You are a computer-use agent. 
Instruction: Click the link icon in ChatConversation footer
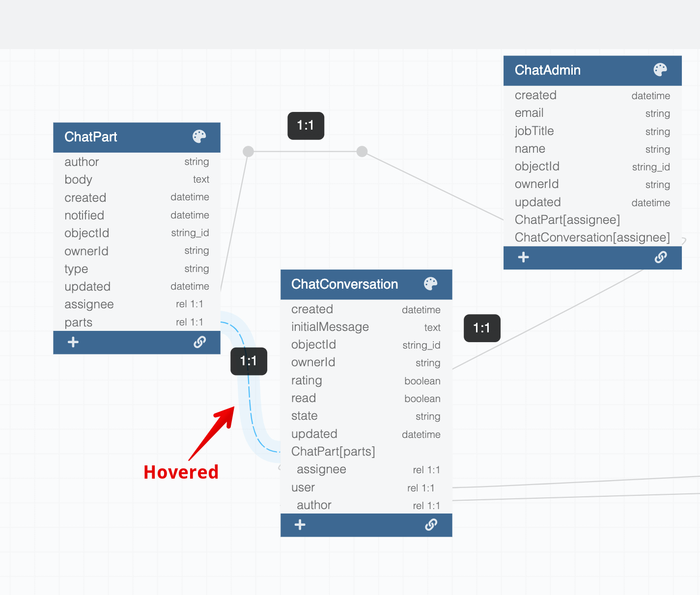[x=431, y=525]
